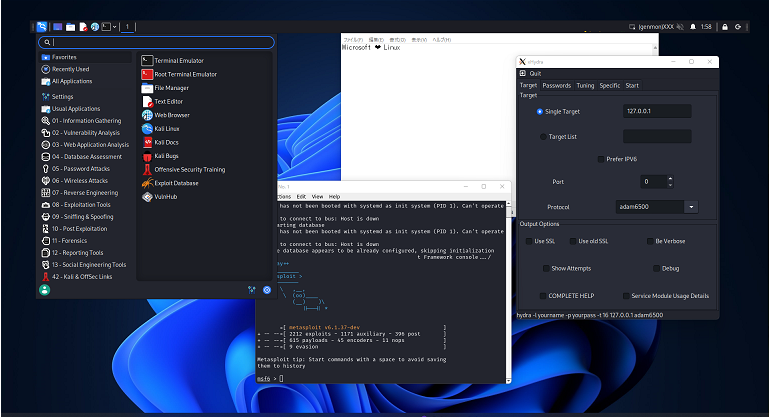The height and width of the screenshot is (417, 769).
Task: Expand 04 - Database Assessment category
Action: pos(86,156)
